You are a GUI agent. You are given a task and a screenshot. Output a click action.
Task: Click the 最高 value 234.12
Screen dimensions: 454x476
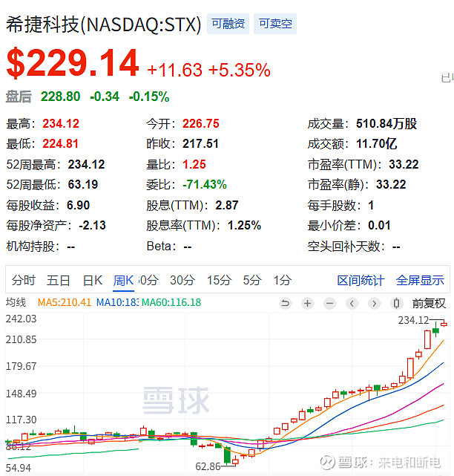pyautogui.click(x=61, y=123)
